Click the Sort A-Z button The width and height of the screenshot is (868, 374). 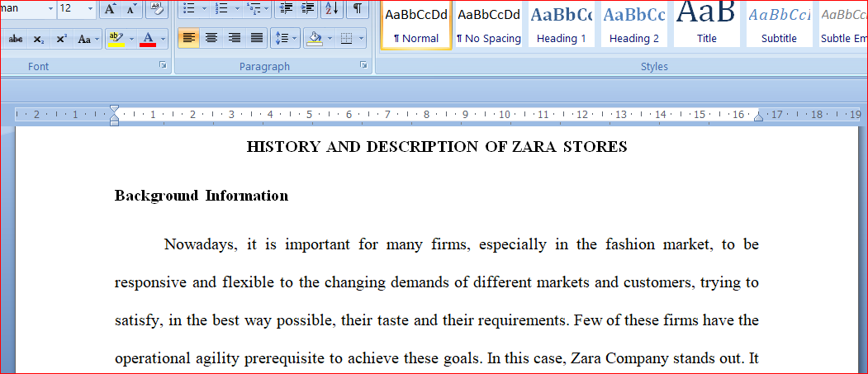(333, 8)
